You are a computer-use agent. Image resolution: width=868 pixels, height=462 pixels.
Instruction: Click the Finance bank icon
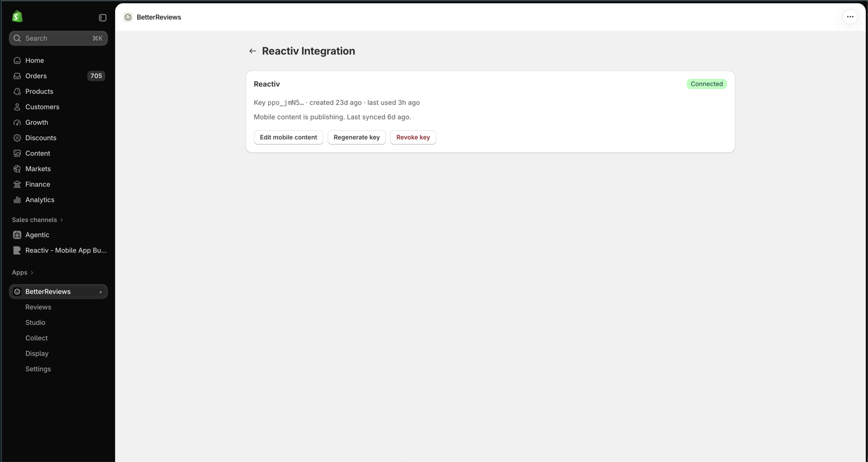(x=17, y=185)
